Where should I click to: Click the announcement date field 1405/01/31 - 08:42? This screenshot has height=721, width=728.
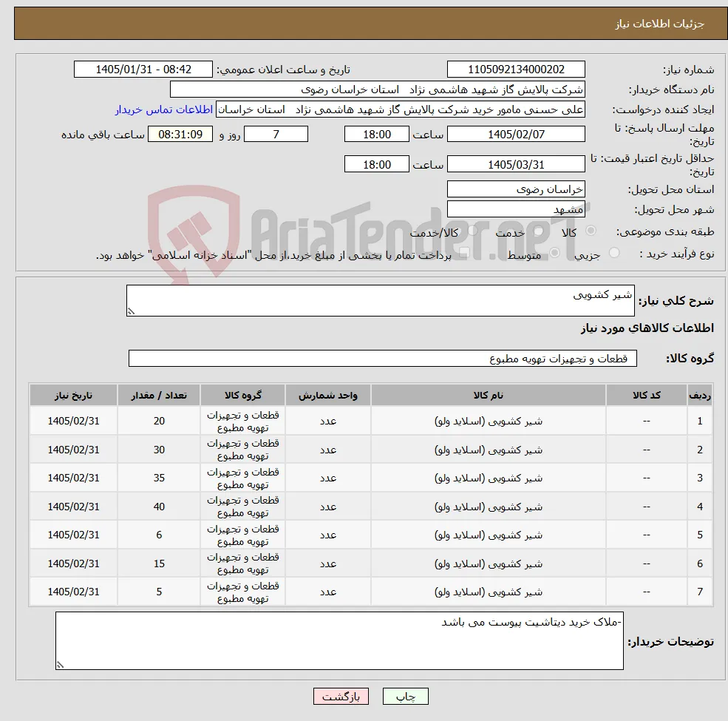click(x=143, y=70)
